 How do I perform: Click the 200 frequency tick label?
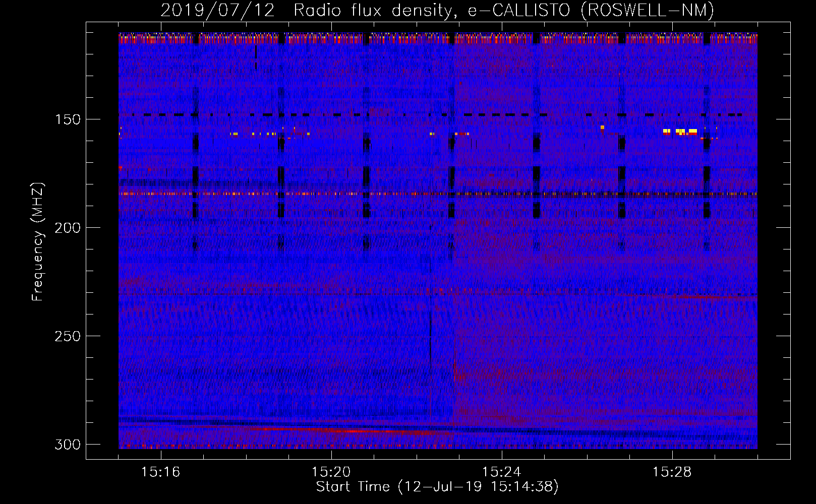[67, 228]
